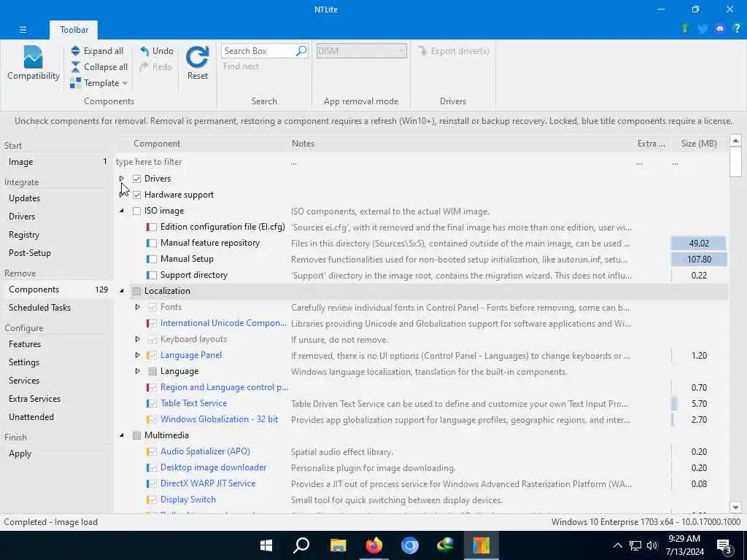Image resolution: width=747 pixels, height=560 pixels.
Task: Collapse the ISO image node
Action: click(x=122, y=211)
